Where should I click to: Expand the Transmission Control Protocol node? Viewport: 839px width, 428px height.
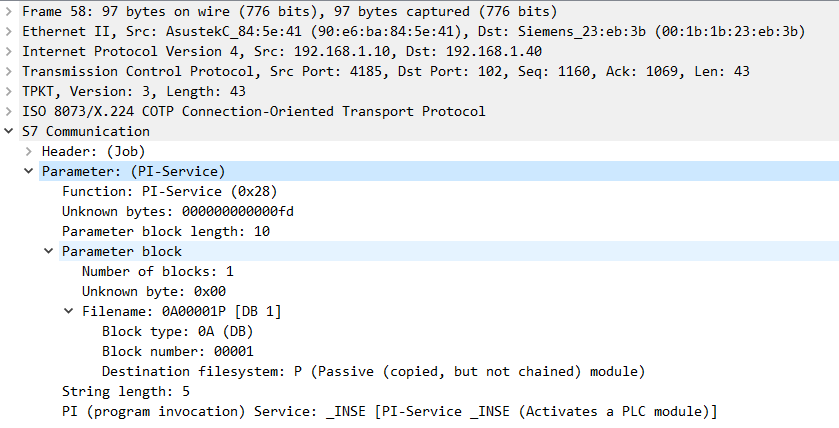[9, 71]
